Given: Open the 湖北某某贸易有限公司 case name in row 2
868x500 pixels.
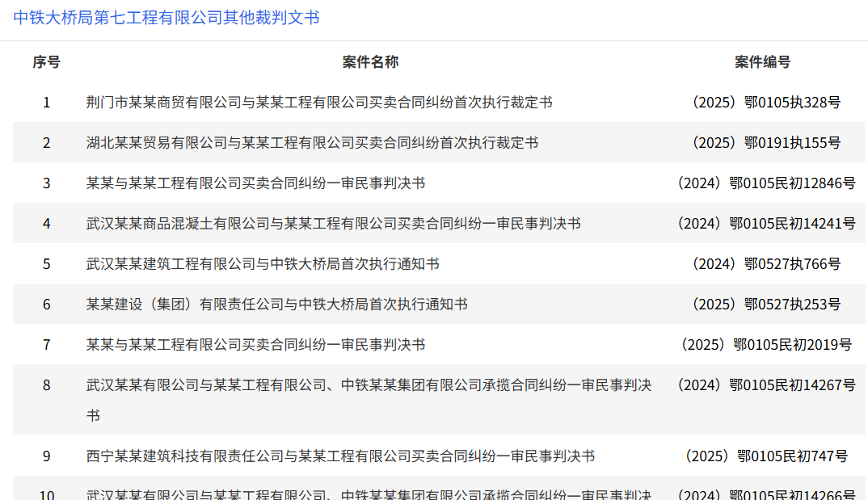Looking at the screenshot, I should pos(312,143).
